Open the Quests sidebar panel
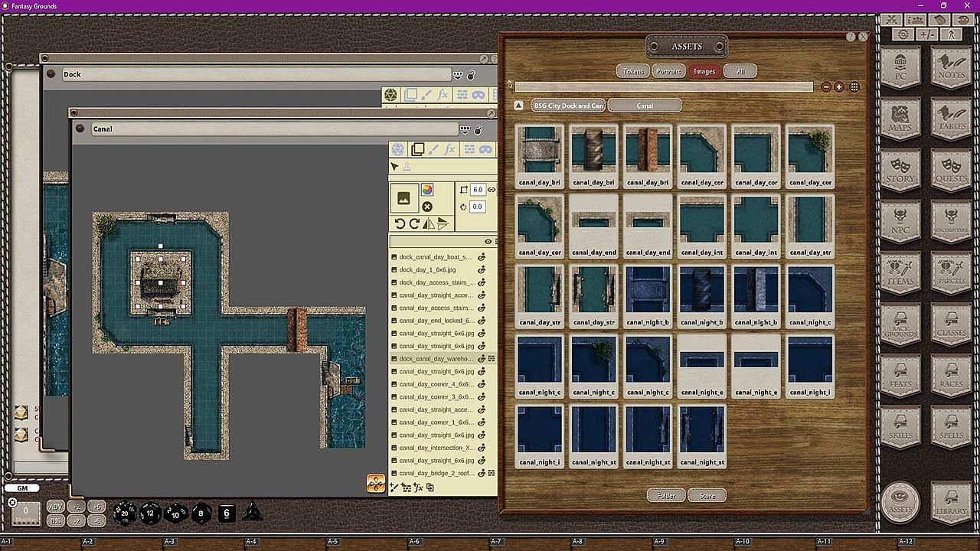The image size is (980, 551). pos(950,169)
